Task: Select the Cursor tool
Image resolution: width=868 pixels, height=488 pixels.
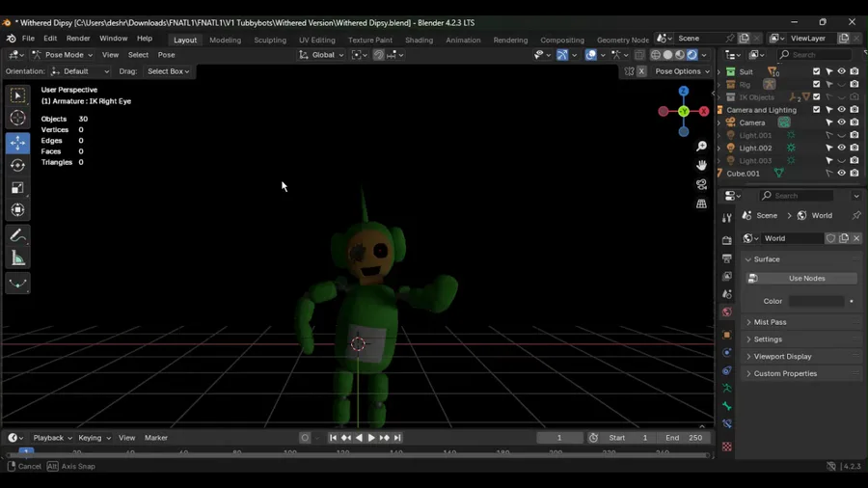Action: coord(17,118)
